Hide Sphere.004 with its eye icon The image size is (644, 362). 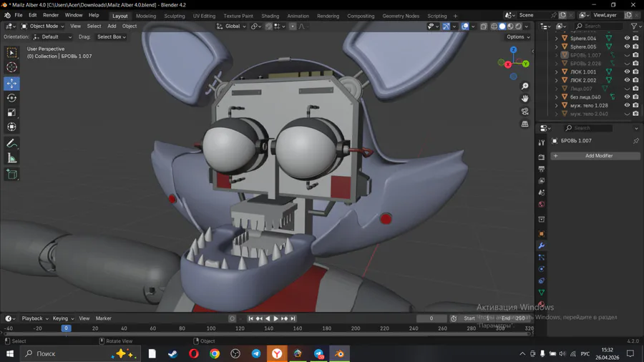pos(627,38)
